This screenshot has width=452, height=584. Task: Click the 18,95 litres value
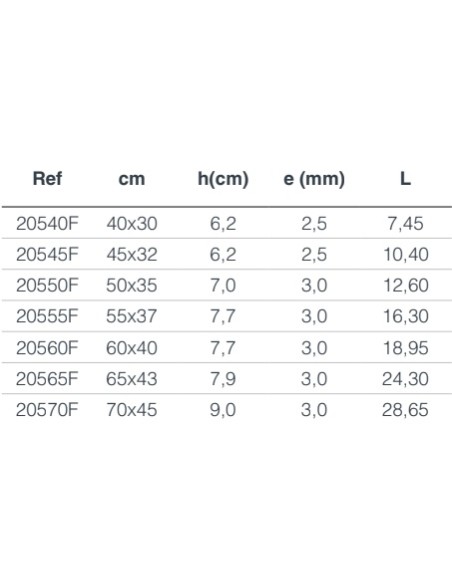406,348
